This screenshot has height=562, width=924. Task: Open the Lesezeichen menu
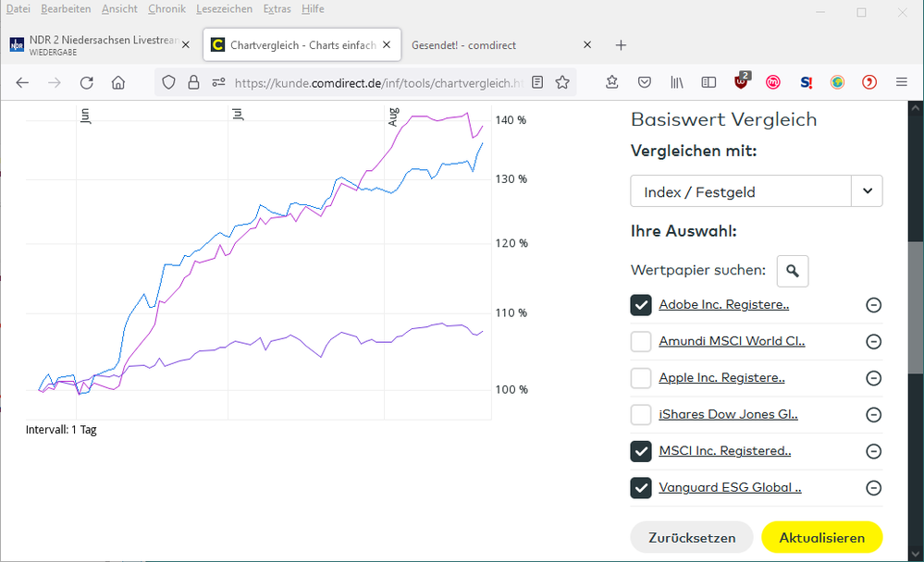[x=223, y=8]
